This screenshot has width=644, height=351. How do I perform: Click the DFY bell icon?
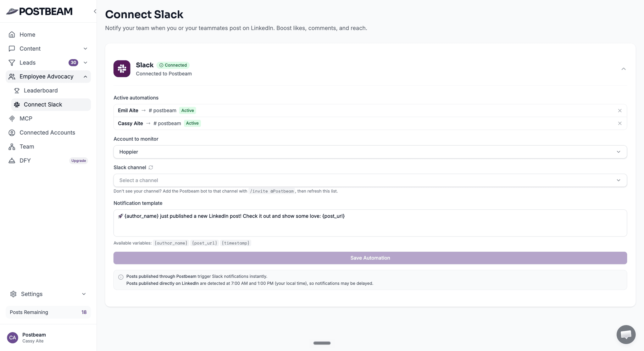click(x=12, y=160)
